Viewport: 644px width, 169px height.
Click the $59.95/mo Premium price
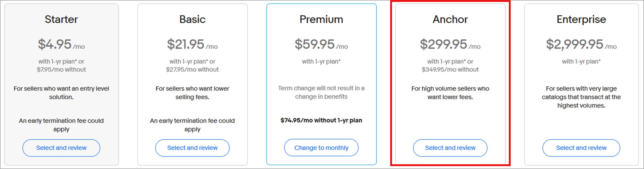[321, 44]
